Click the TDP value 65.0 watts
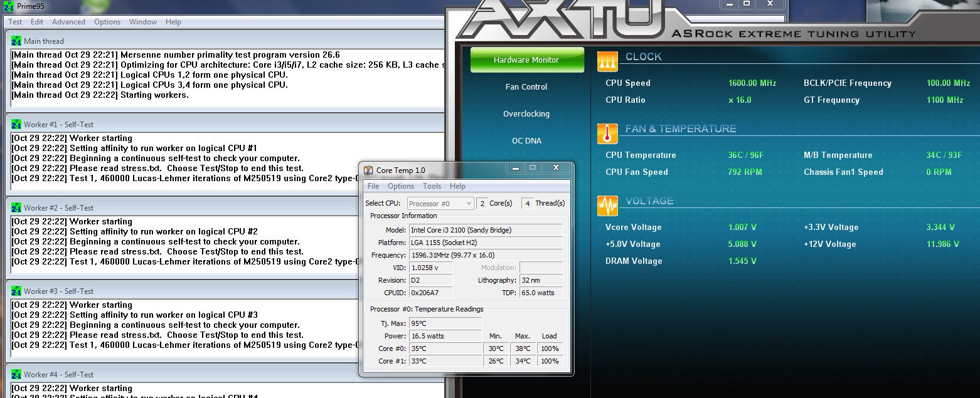Image resolution: width=980 pixels, height=398 pixels. (541, 293)
